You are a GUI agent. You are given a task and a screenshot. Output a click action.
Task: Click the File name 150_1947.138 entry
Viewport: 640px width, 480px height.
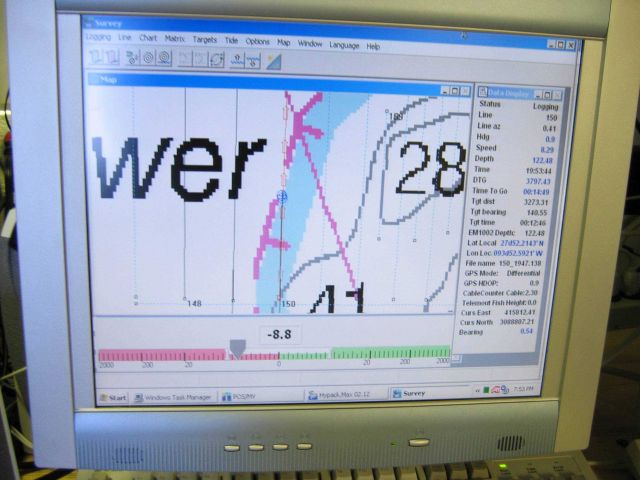pos(503,264)
